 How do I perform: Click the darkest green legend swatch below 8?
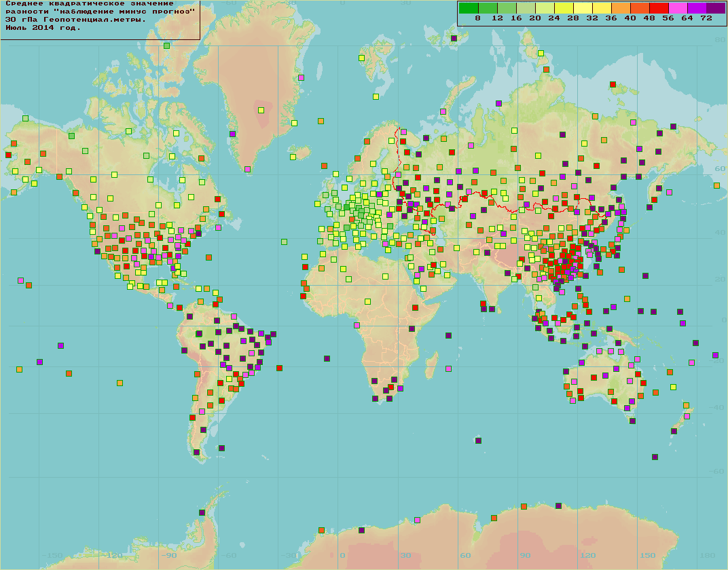pyautogui.click(x=469, y=7)
